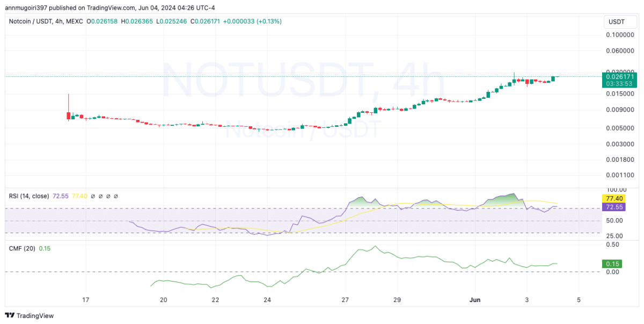Screen dimensions: 644x324
Task: Click date label 29 on time axis
Action: 397,299
